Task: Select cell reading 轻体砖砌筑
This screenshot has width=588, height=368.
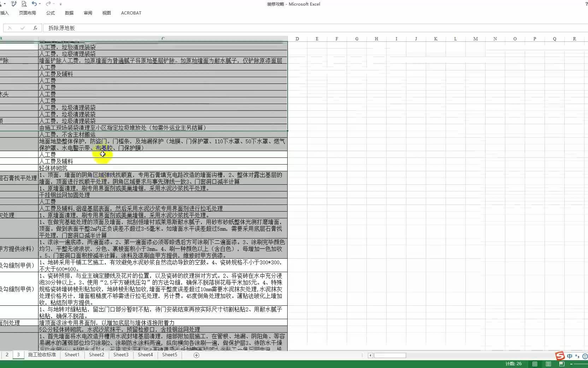Action: (x=163, y=168)
